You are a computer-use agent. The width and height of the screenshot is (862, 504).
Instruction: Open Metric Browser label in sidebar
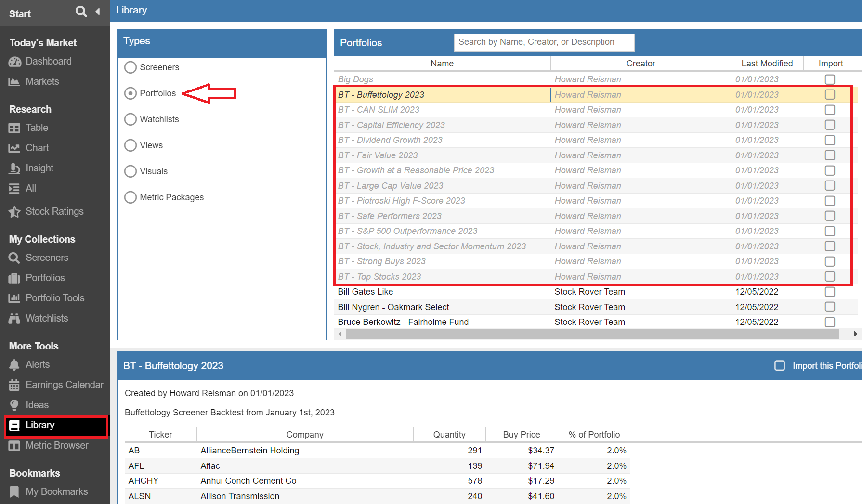click(x=57, y=446)
